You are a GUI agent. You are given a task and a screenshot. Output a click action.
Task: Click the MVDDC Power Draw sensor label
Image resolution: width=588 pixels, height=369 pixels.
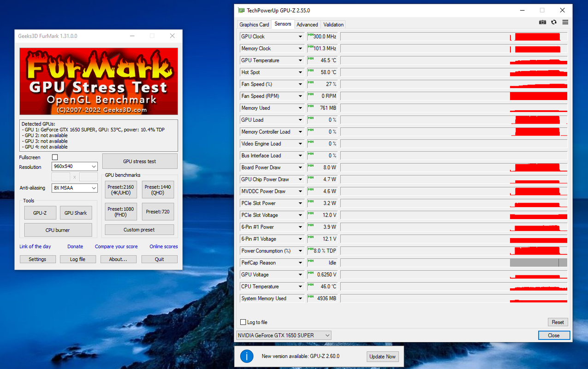(263, 191)
